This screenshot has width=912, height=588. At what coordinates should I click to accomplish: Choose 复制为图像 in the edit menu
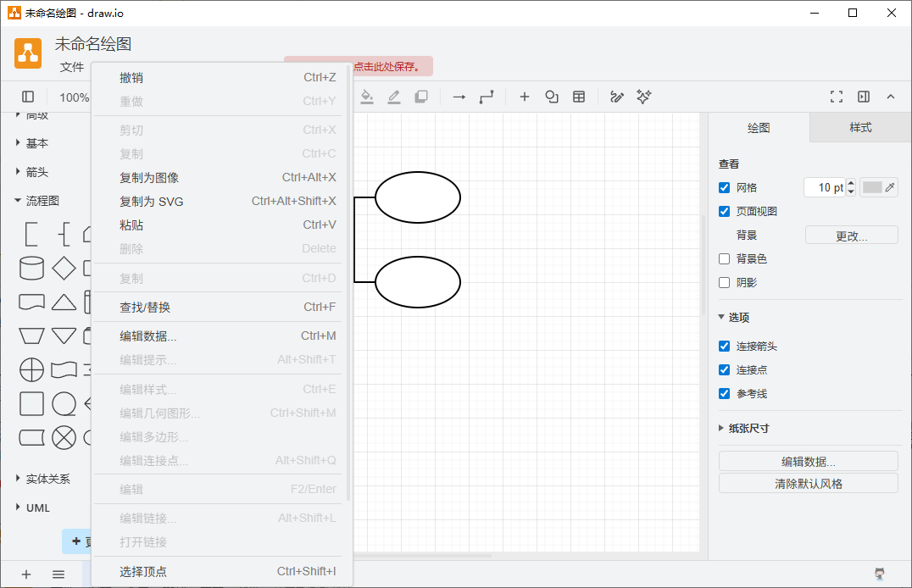[x=221, y=177]
